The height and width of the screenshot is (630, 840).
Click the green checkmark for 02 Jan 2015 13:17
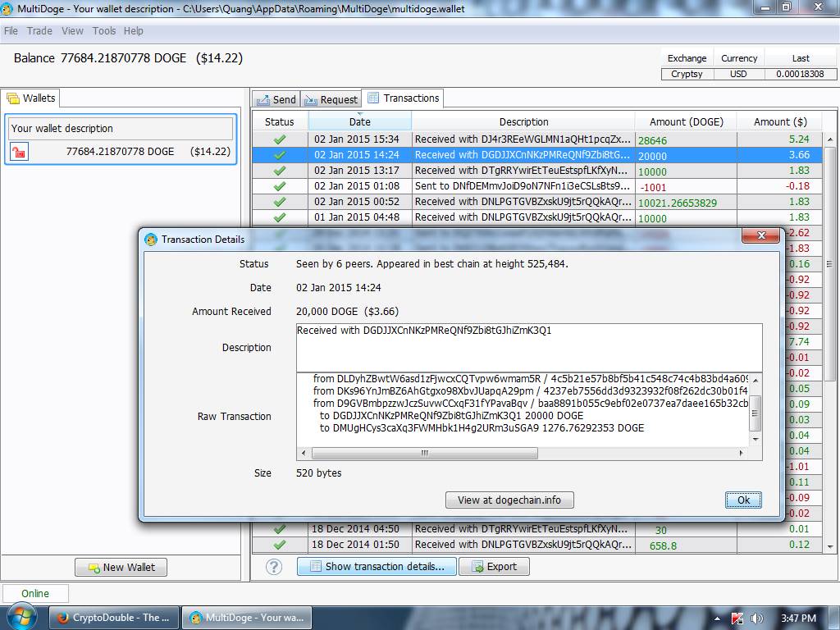(x=280, y=171)
